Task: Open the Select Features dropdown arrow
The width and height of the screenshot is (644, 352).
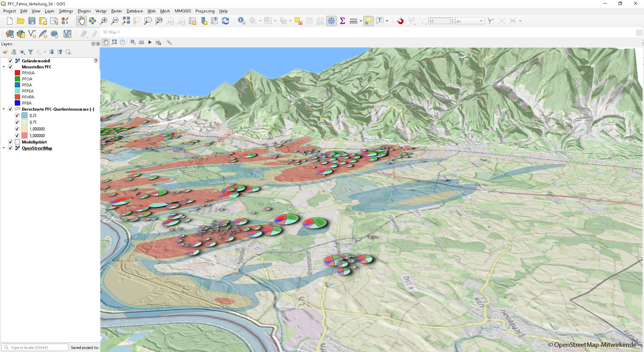Action: pos(275,21)
